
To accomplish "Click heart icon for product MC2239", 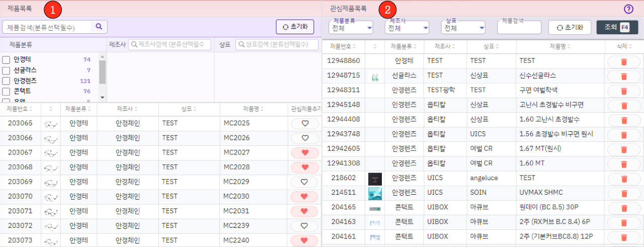I will click(x=304, y=226).
